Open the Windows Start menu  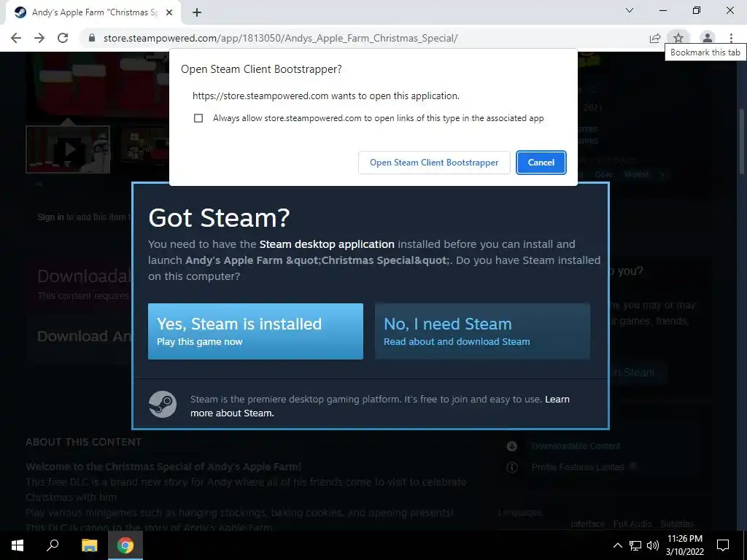[18, 545]
